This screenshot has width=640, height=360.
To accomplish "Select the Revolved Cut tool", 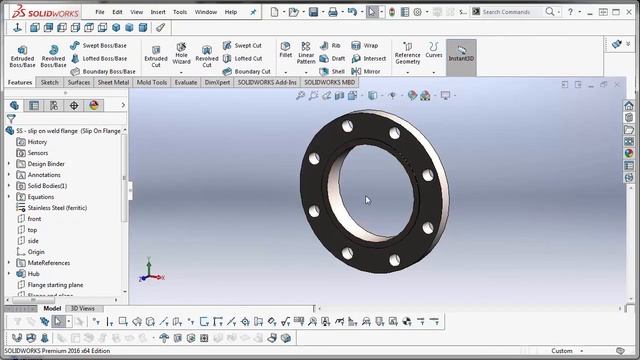I will tap(207, 56).
